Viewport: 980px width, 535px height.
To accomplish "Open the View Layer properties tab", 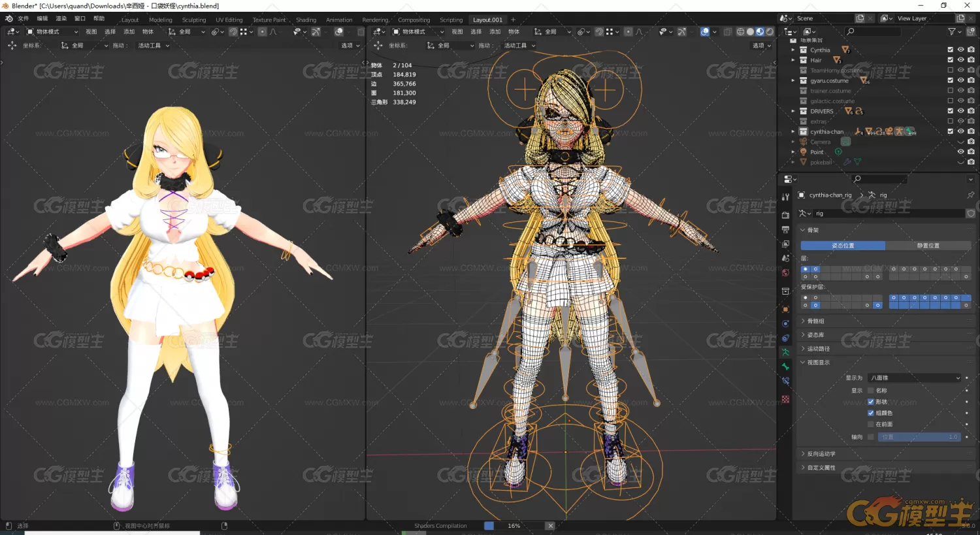I will 785,244.
